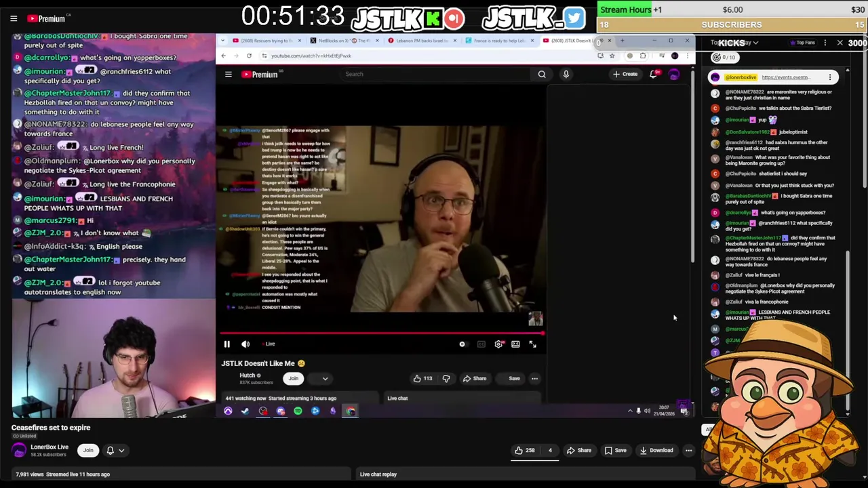Share the JSTLK Doesn't Like Me video

(475, 379)
